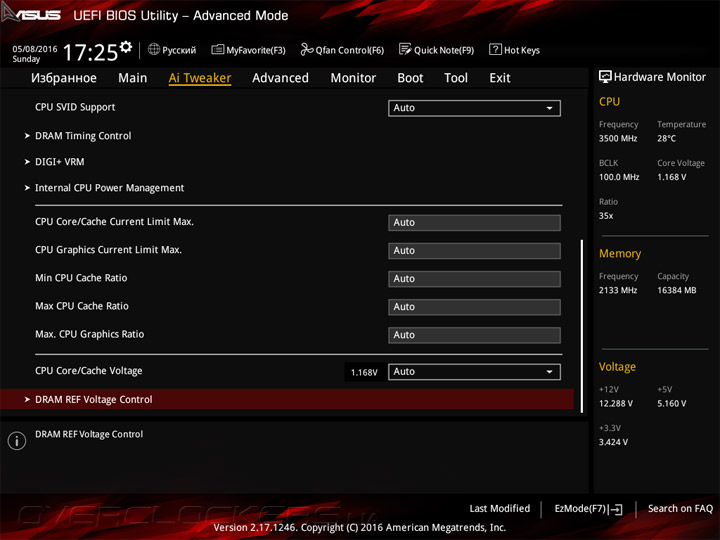Click the CPU SVID Support label

pos(75,107)
